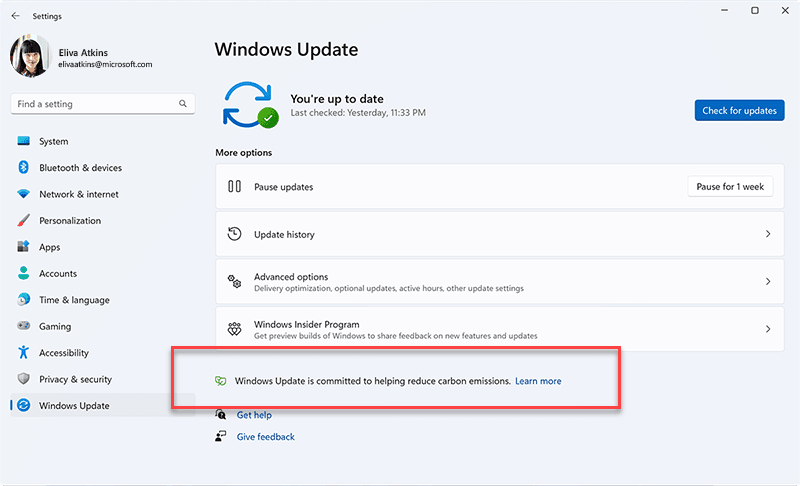Click the Apps icon in sidebar
The width and height of the screenshot is (800, 486).
(x=23, y=247)
